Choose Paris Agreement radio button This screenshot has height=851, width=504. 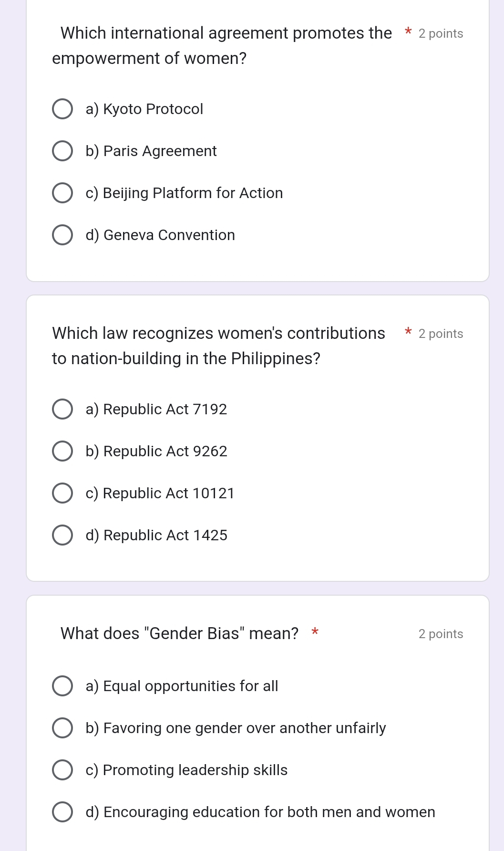pos(62,151)
